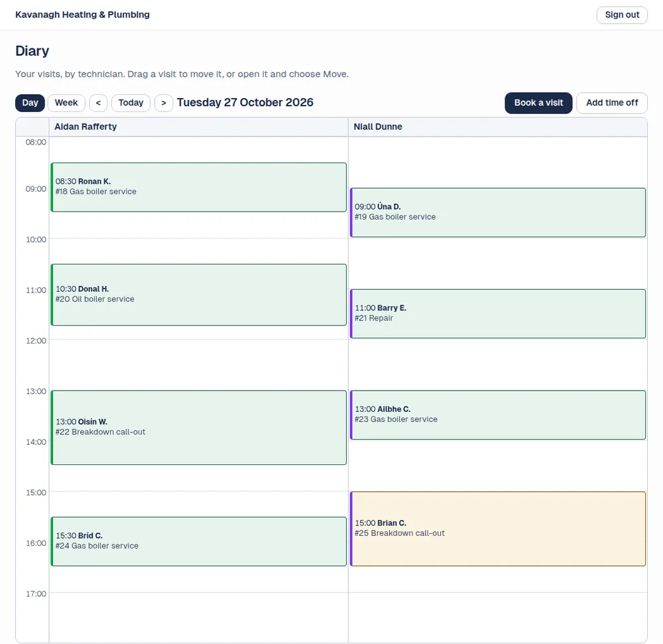
Task: Open Ronan K. 08:30 boiler service visit
Action: pyautogui.click(x=199, y=187)
